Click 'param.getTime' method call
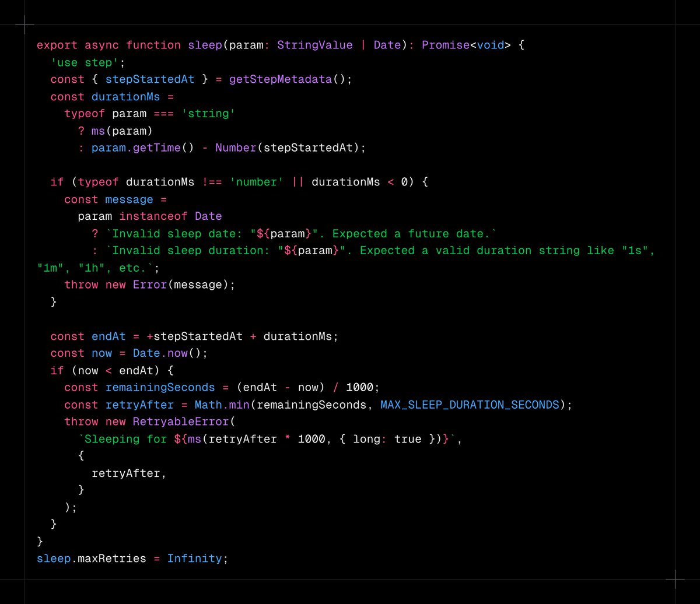This screenshot has width=700, height=604. point(136,148)
